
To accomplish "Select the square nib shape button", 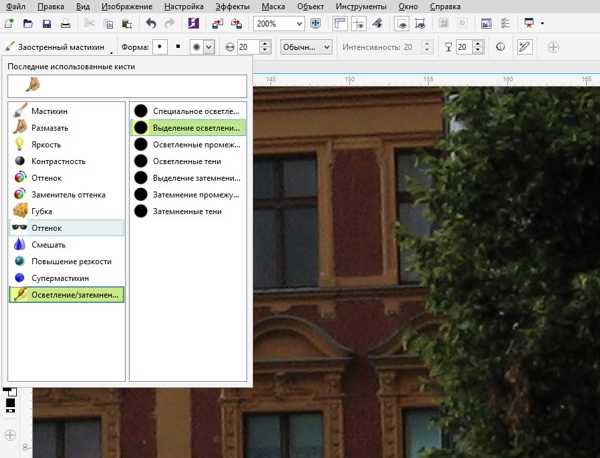I will pyautogui.click(x=178, y=47).
